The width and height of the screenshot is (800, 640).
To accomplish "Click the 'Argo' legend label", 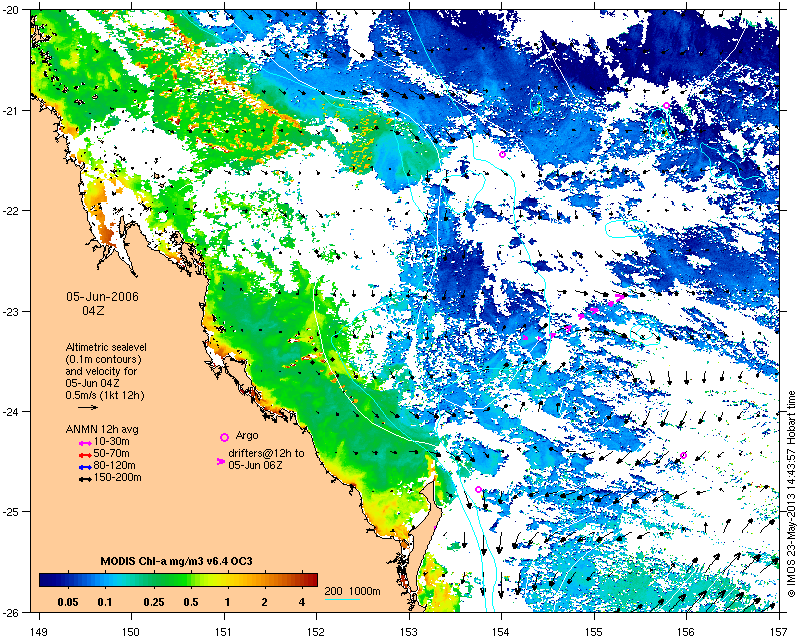I will 247,436.
